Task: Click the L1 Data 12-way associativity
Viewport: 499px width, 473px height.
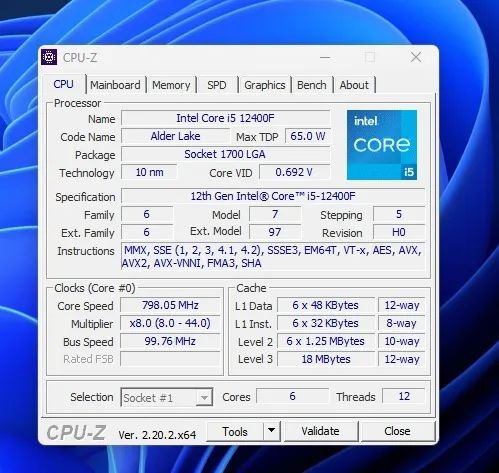Action: (402, 305)
